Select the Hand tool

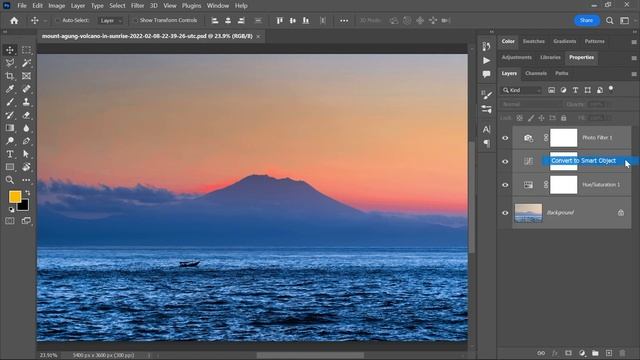(x=26, y=167)
